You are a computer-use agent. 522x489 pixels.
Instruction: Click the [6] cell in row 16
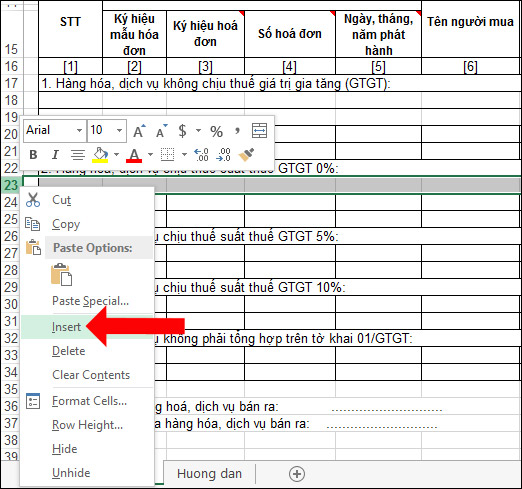tap(470, 66)
